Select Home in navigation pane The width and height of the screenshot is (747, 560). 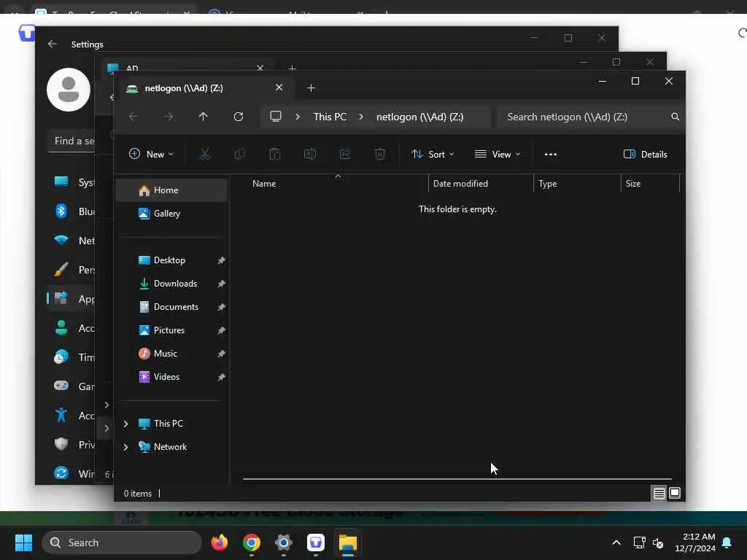(x=171, y=190)
